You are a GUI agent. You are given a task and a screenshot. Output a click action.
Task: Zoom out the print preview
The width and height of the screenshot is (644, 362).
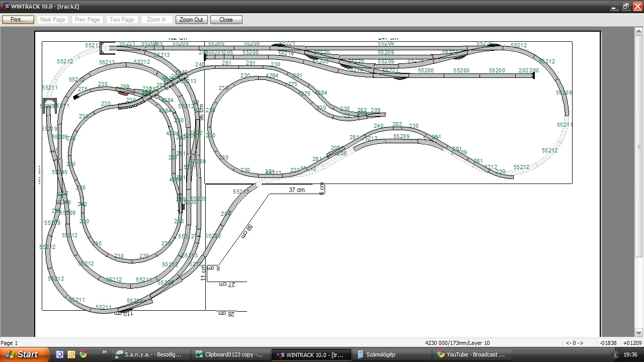click(192, 20)
